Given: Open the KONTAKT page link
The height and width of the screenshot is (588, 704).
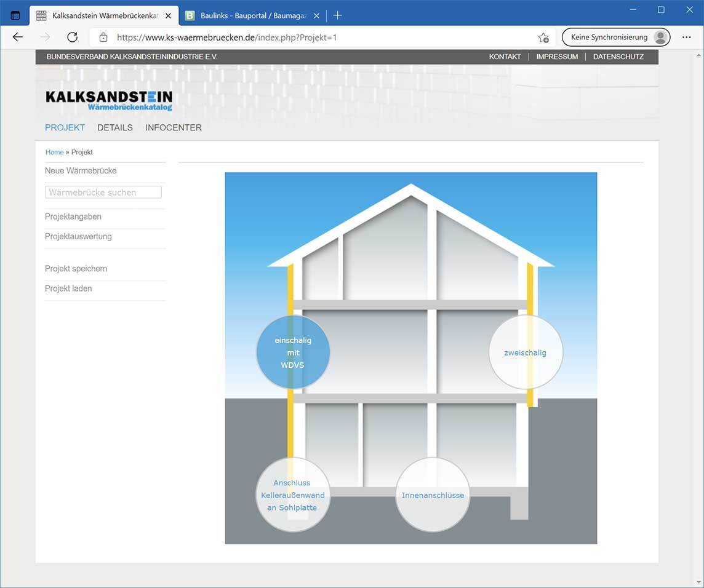Looking at the screenshot, I should click(505, 57).
